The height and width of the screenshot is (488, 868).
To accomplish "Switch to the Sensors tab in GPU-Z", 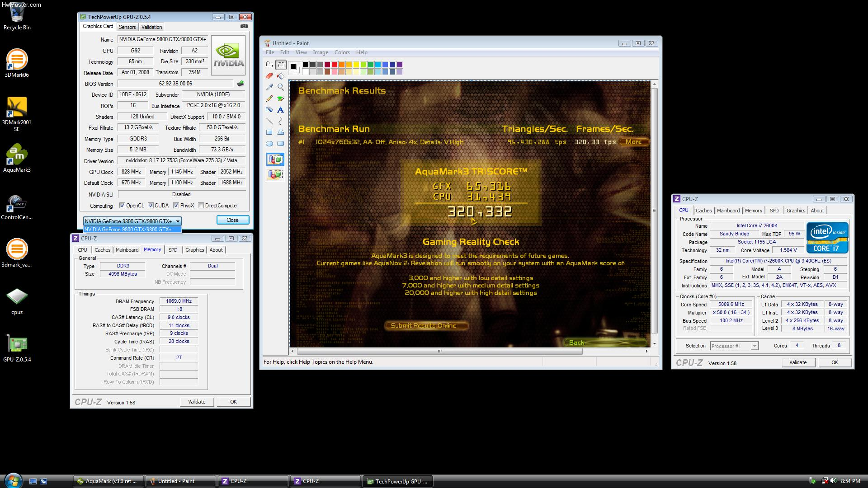I will click(x=127, y=27).
